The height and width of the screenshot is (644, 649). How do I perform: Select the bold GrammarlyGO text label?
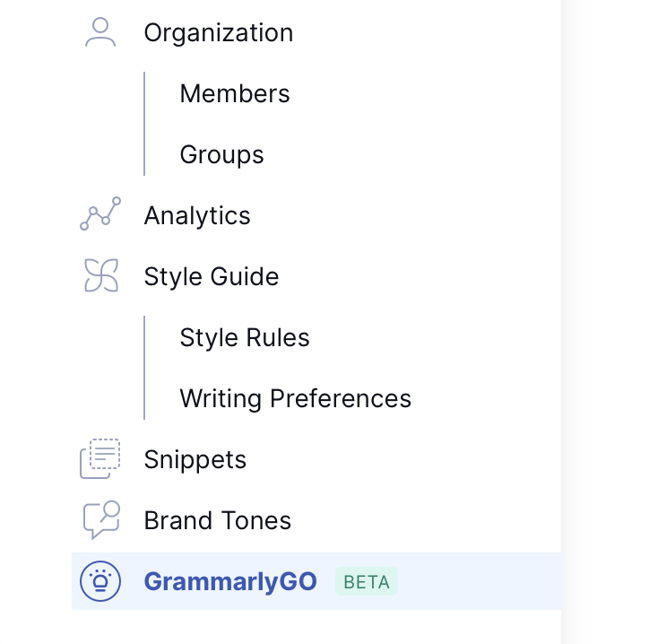(230, 582)
